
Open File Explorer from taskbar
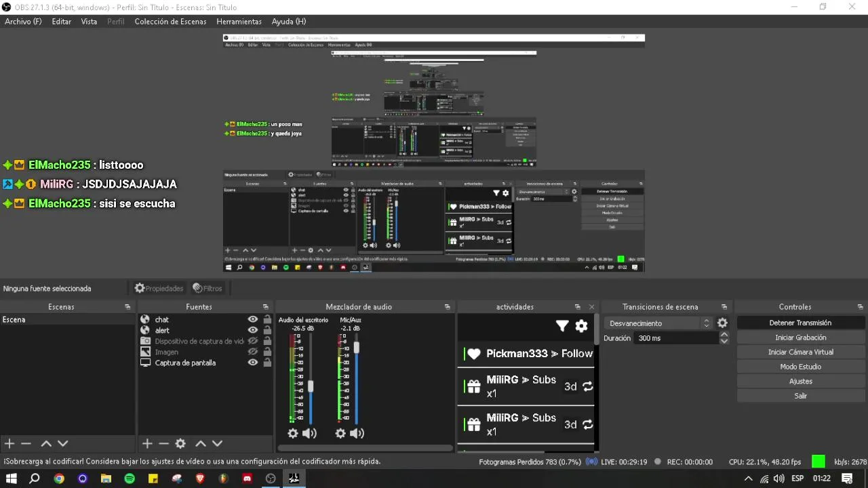[106, 479]
